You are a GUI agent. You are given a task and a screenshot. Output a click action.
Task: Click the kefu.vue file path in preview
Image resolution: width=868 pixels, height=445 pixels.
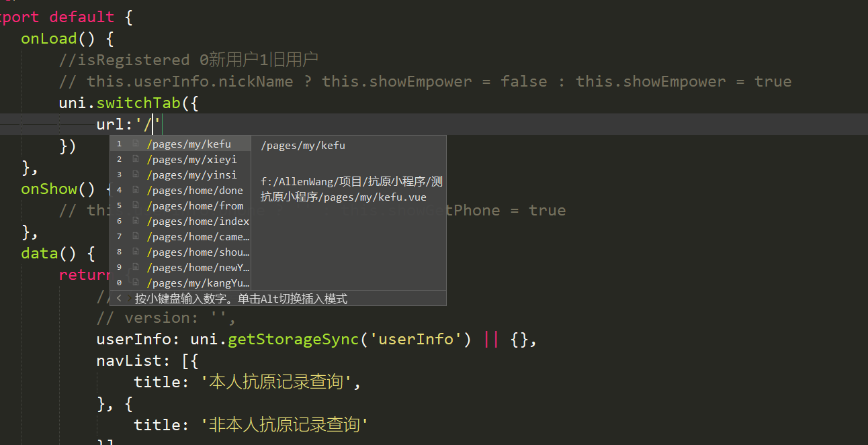(x=351, y=189)
